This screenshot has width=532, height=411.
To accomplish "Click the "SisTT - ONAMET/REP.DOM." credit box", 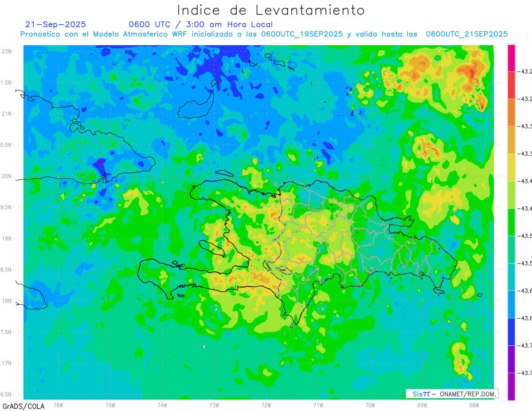I will [x=452, y=394].
